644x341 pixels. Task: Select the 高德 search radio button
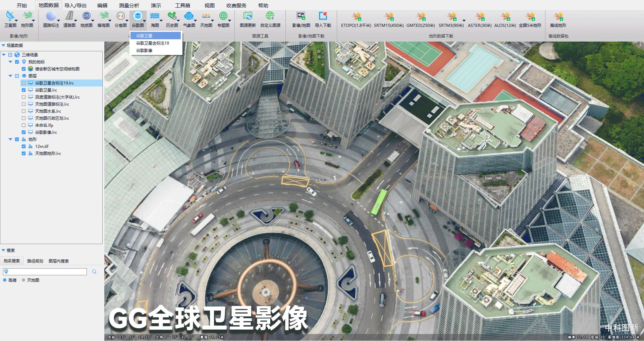tap(5, 280)
